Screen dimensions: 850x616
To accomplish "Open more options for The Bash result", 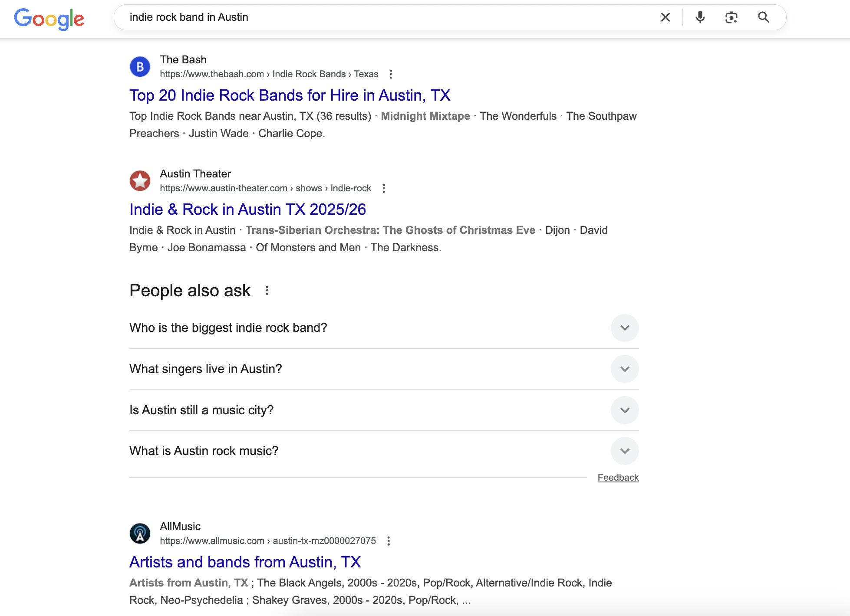I will pos(391,74).
